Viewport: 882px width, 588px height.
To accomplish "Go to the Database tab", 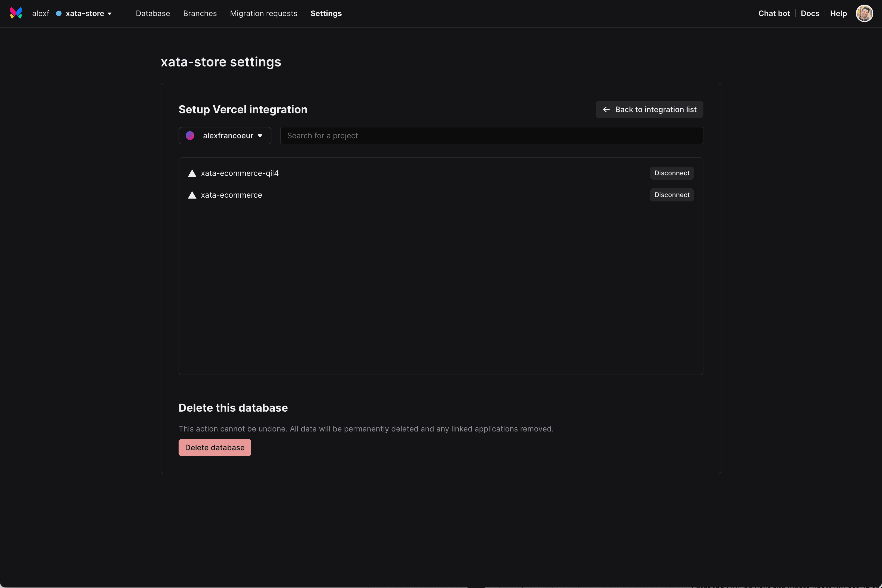I will point(153,14).
